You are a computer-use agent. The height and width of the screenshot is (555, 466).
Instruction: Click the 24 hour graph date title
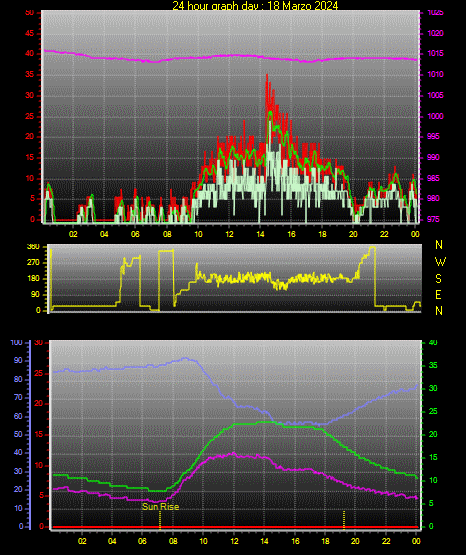click(x=255, y=5)
